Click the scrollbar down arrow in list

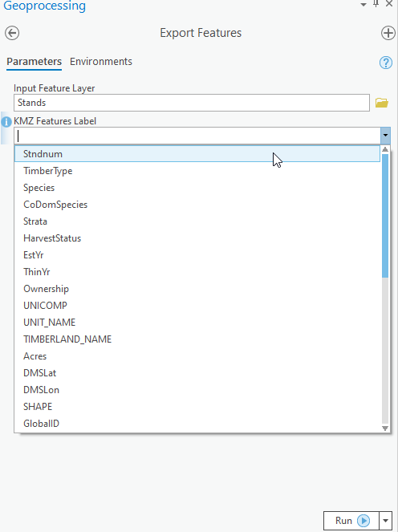coord(385,428)
